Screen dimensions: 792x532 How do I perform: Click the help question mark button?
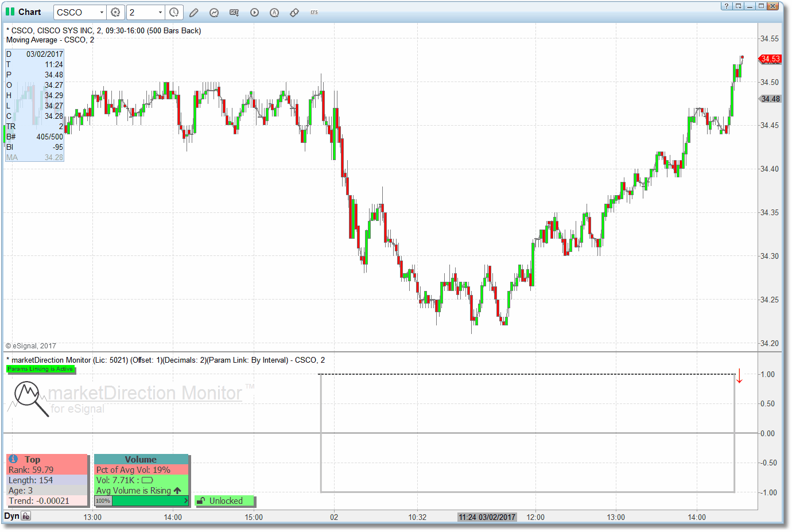tap(727, 6)
